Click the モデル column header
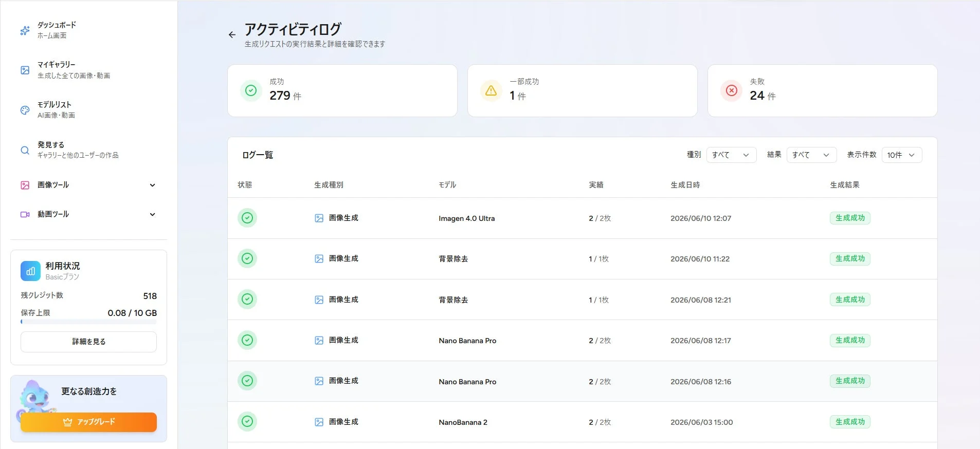Screen dimensions: 980x449 tap(447, 185)
